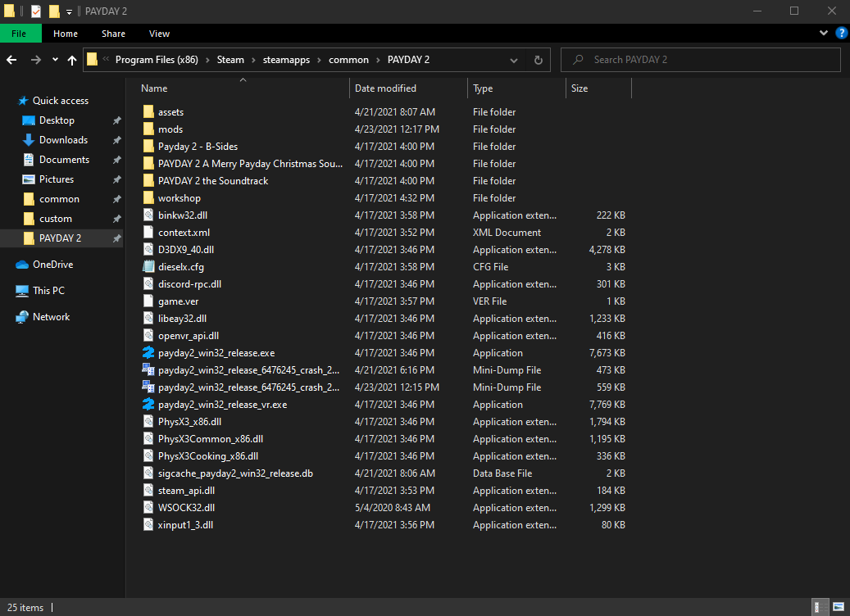Expand chevron after common in address bar
850x616 pixels.
click(x=379, y=60)
